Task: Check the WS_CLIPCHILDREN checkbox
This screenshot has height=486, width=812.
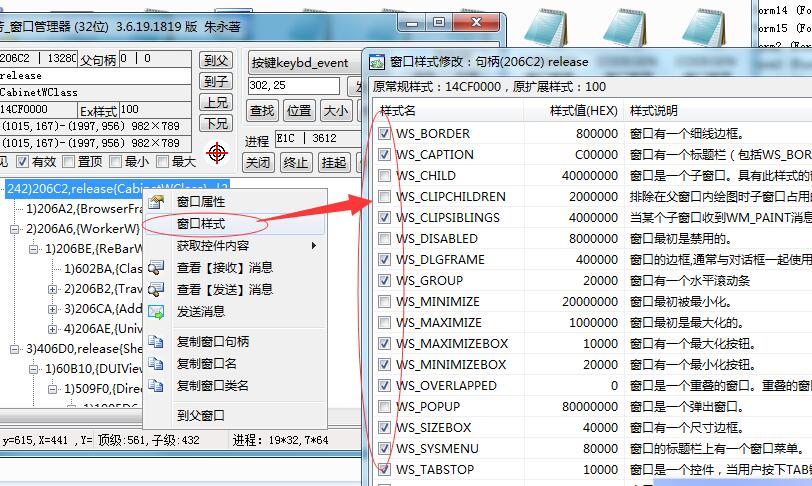Action: tap(384, 196)
